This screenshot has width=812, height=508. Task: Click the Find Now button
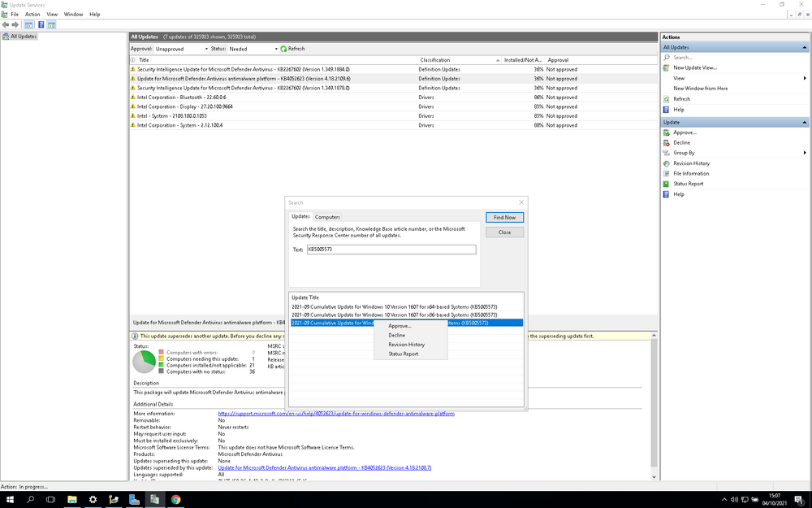click(504, 218)
